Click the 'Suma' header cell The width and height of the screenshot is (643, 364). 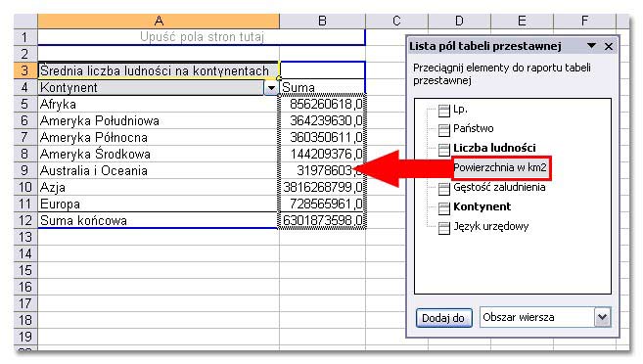(x=322, y=87)
